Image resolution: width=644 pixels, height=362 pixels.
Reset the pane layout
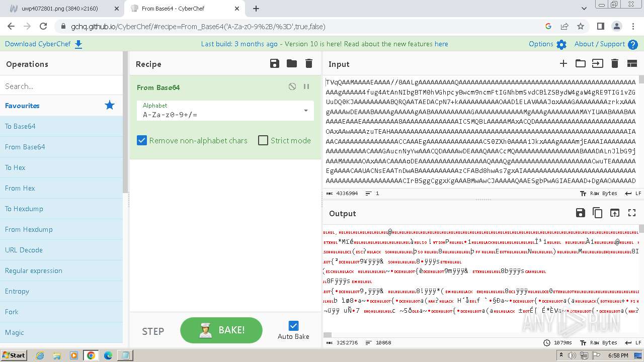pyautogui.click(x=632, y=63)
